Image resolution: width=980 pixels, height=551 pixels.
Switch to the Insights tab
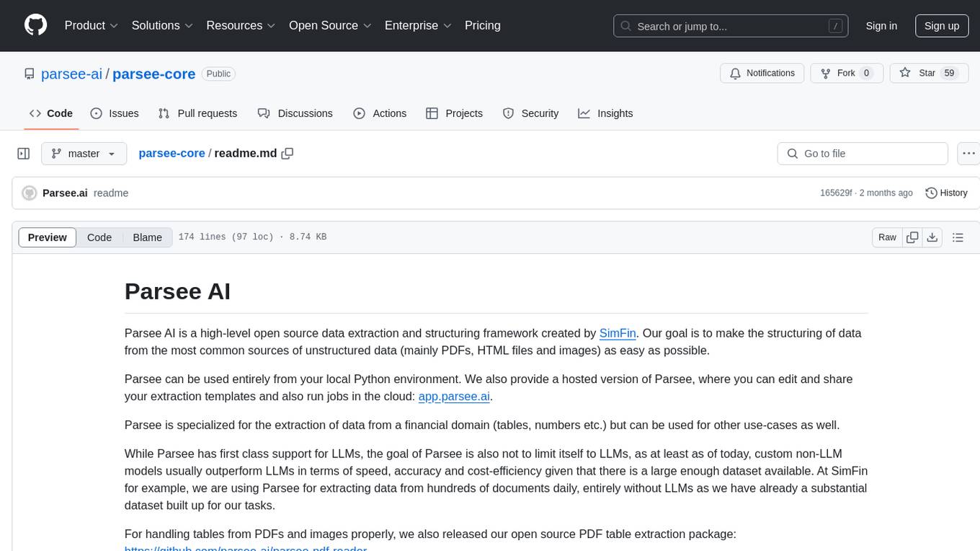605,113
